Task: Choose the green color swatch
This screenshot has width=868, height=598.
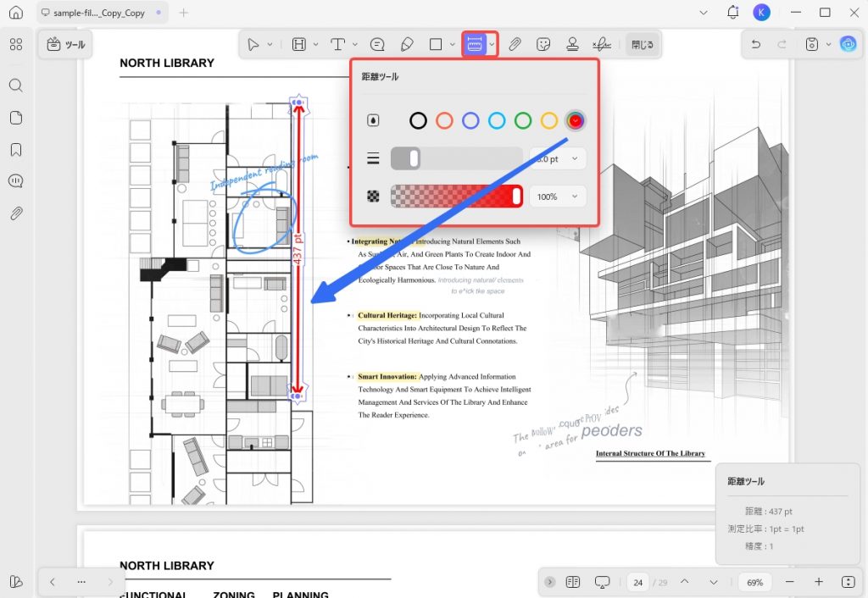Action: [522, 120]
